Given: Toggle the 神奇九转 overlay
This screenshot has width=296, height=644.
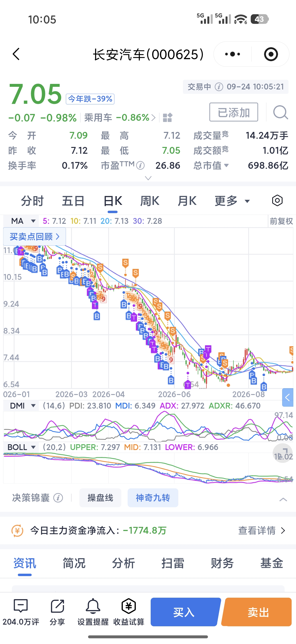Looking at the screenshot, I should coord(153,498).
